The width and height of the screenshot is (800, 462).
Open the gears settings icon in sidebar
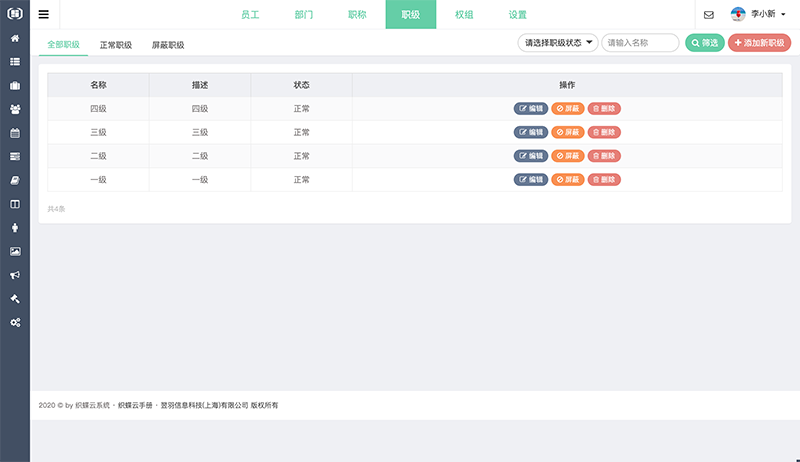[x=15, y=322]
